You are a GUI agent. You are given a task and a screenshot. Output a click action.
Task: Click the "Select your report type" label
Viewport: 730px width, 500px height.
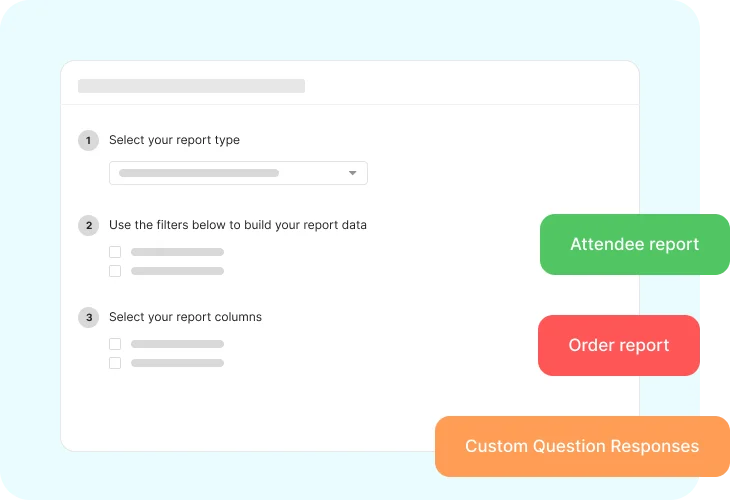(174, 140)
